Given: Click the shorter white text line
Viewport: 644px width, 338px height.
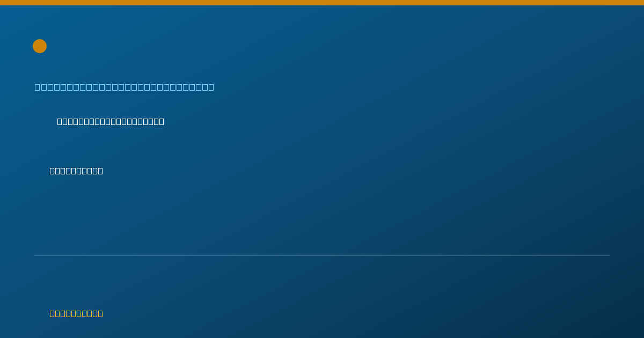Looking at the screenshot, I should 76,171.
